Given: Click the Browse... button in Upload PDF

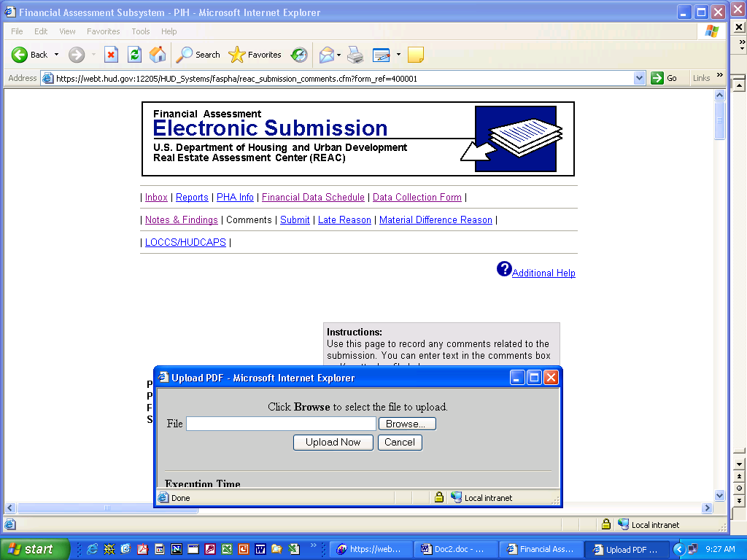Looking at the screenshot, I should click(x=407, y=424).
